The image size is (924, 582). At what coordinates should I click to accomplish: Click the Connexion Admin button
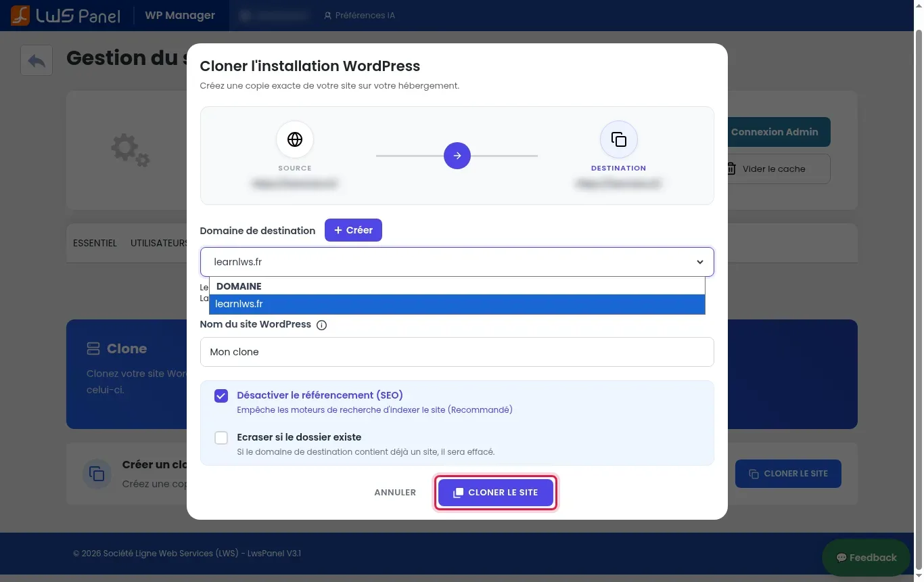(x=775, y=132)
